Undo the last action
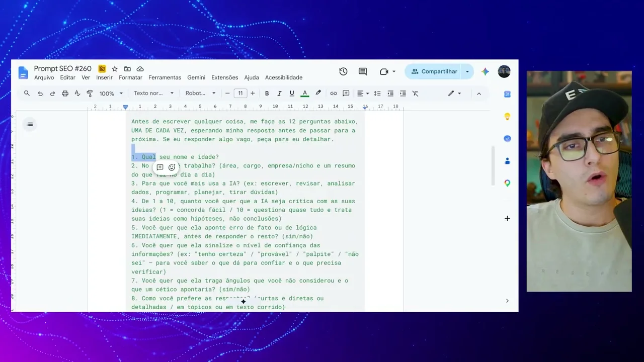Screen dimensions: 644x362 40,94
